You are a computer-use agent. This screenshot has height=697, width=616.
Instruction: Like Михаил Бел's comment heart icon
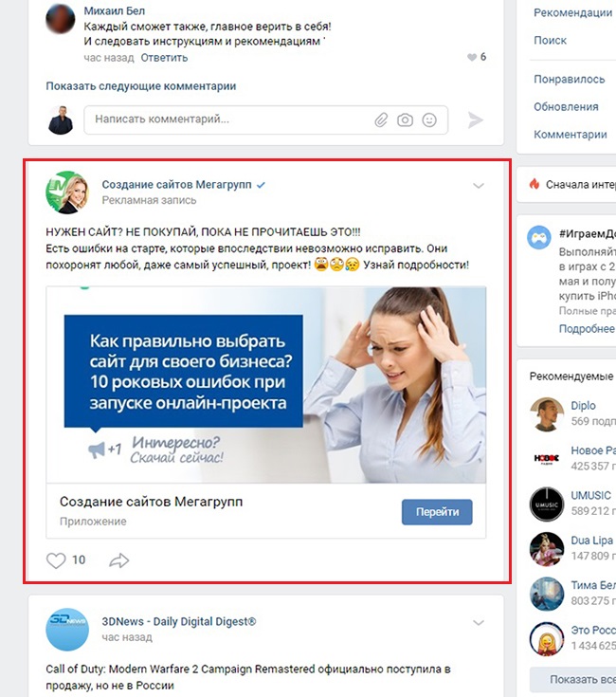[472, 57]
